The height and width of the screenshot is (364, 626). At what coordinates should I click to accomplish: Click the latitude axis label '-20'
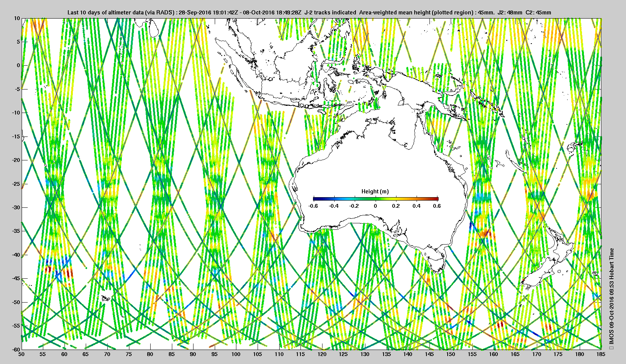pos(16,160)
